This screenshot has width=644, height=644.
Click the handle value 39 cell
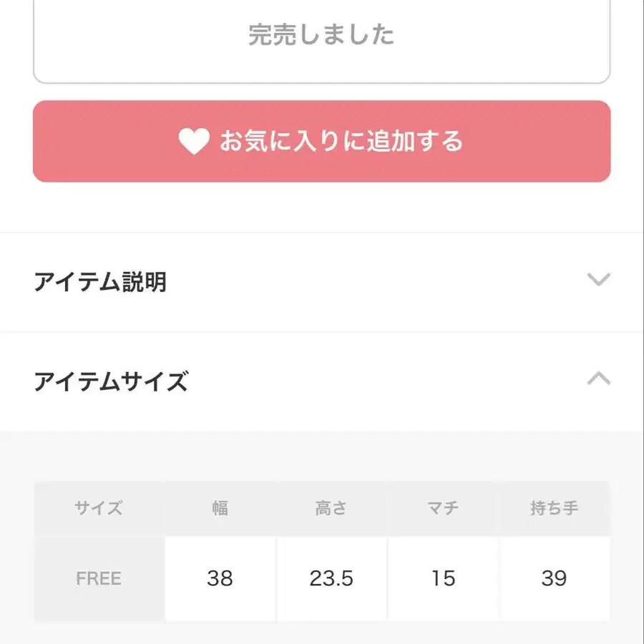click(x=554, y=578)
